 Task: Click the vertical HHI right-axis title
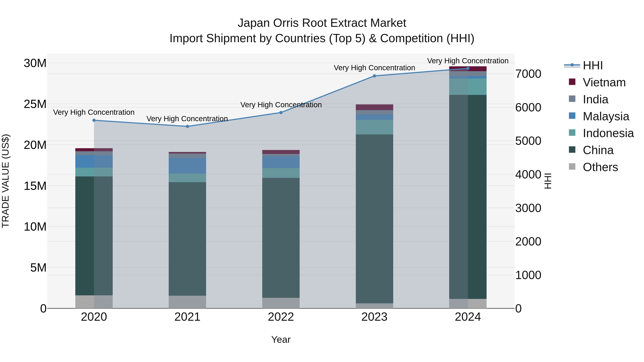coord(548,181)
